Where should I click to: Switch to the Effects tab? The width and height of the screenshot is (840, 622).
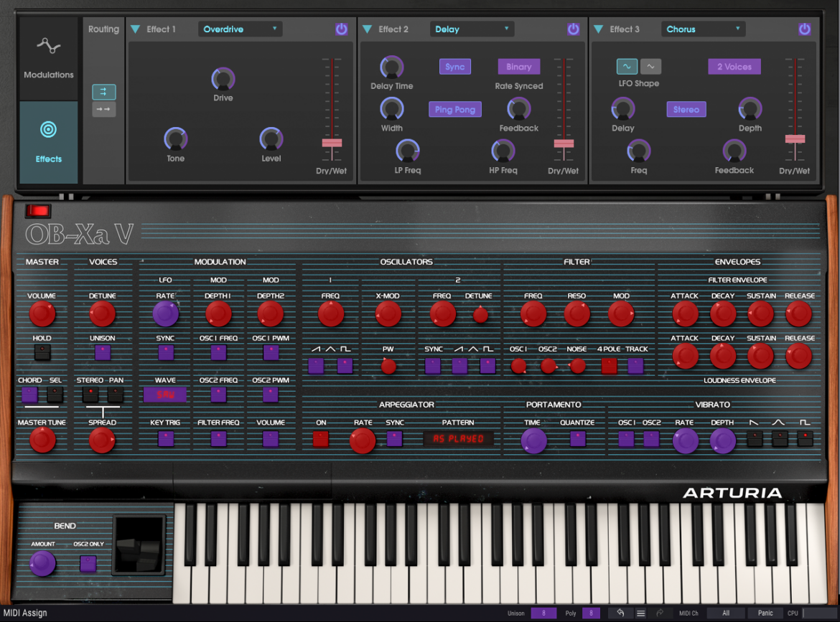click(x=49, y=142)
